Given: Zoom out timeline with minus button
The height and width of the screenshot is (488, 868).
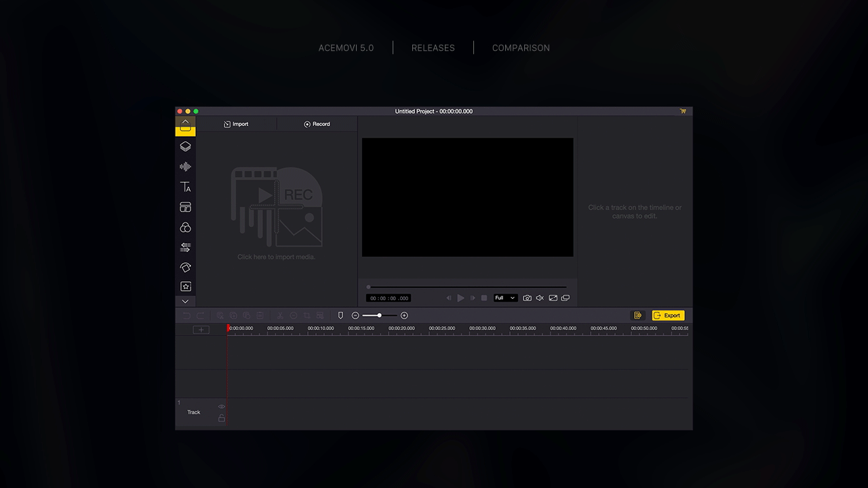Looking at the screenshot, I should tap(355, 315).
